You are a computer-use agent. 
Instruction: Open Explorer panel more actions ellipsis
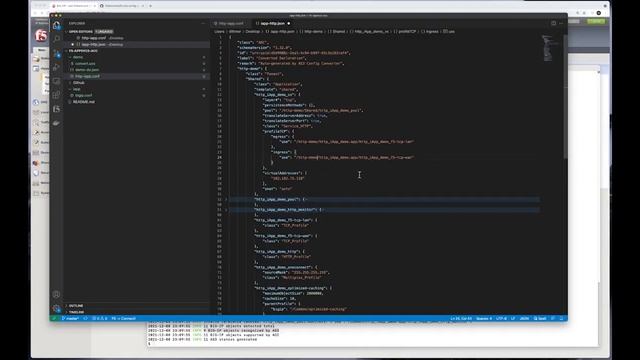pos(203,23)
